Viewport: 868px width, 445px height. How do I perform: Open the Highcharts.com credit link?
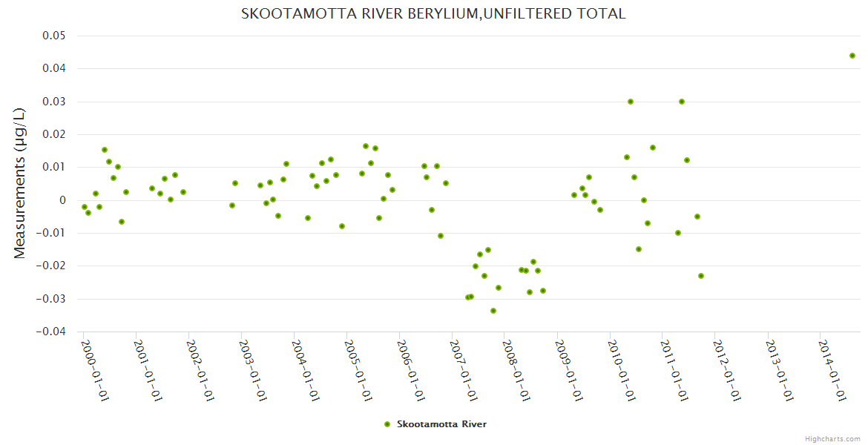[x=832, y=438]
